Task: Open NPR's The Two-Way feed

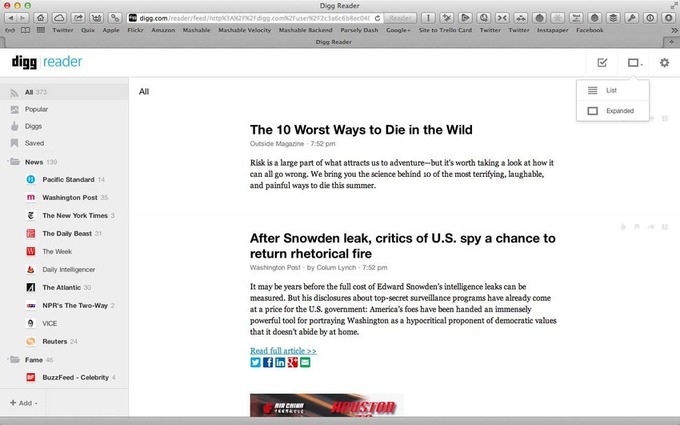Action: click(x=75, y=305)
